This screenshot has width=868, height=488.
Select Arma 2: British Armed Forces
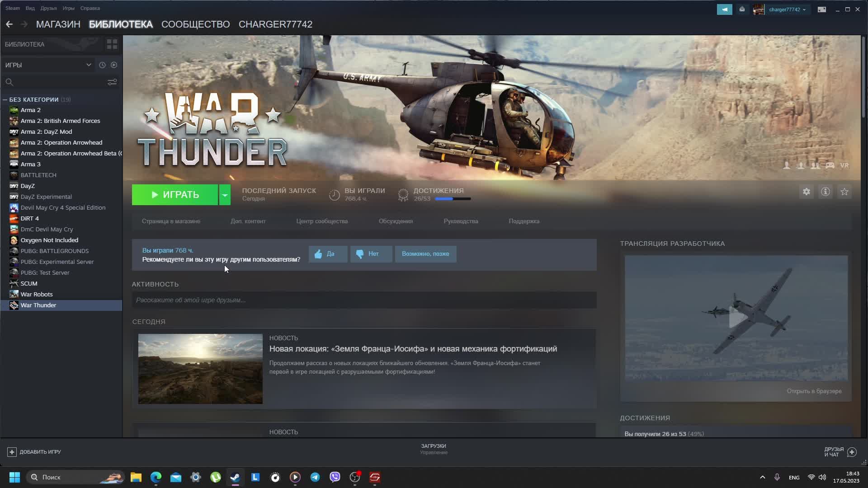pyautogui.click(x=61, y=121)
